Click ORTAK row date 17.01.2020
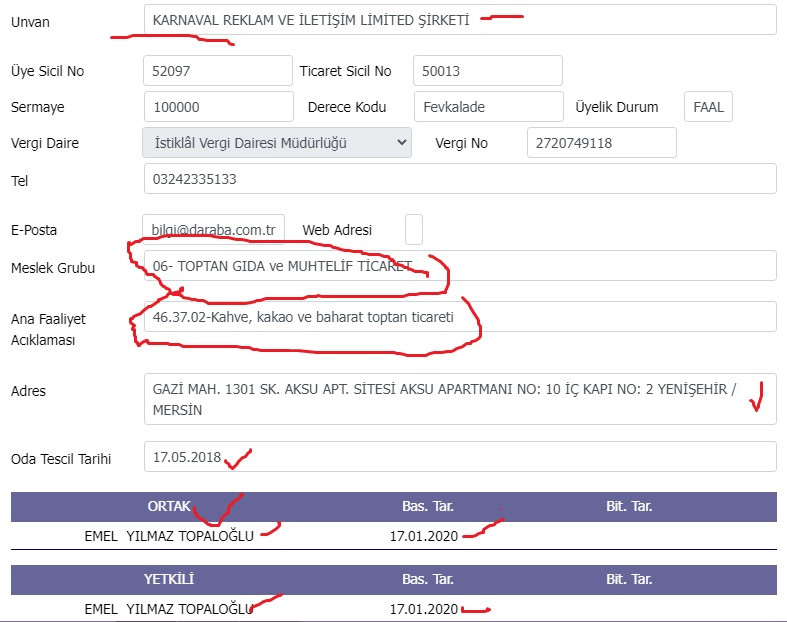This screenshot has height=622, width=787. click(x=424, y=536)
